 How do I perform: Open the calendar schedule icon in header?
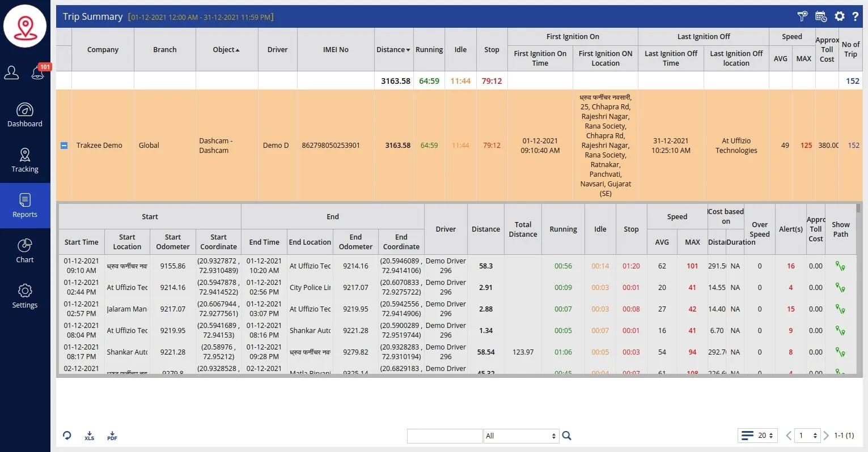click(x=821, y=16)
